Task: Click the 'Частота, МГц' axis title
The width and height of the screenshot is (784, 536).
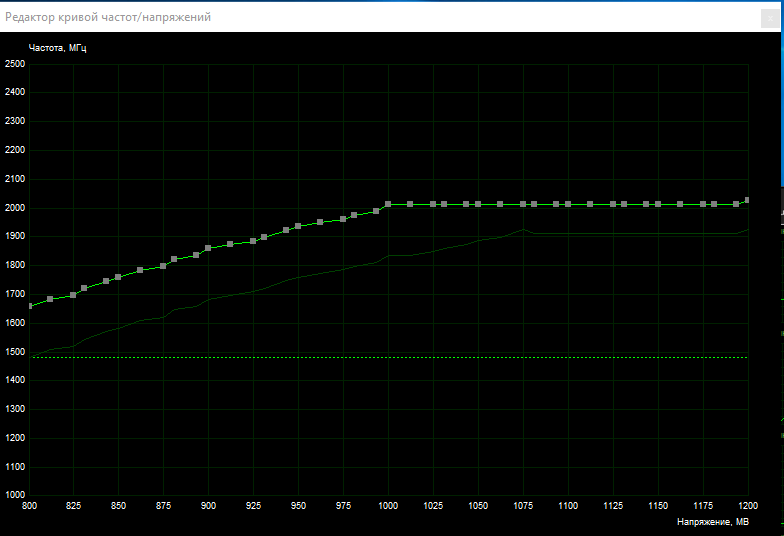Action: 58,48
